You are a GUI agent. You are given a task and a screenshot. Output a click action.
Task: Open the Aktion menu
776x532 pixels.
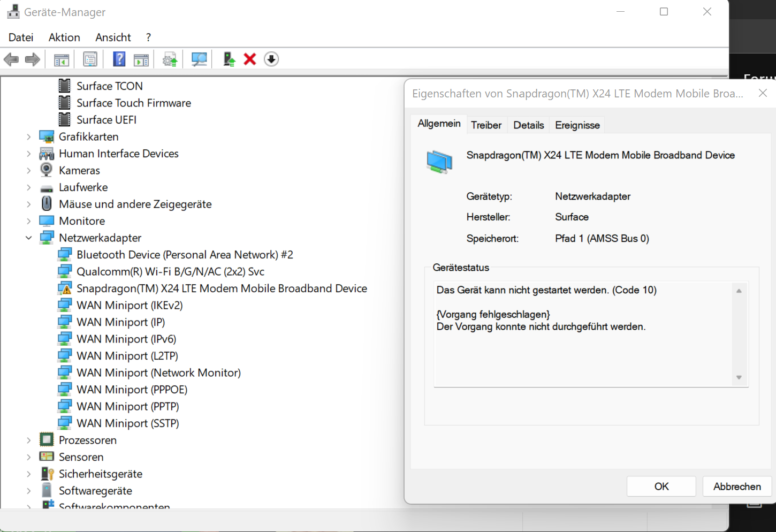[x=64, y=37]
